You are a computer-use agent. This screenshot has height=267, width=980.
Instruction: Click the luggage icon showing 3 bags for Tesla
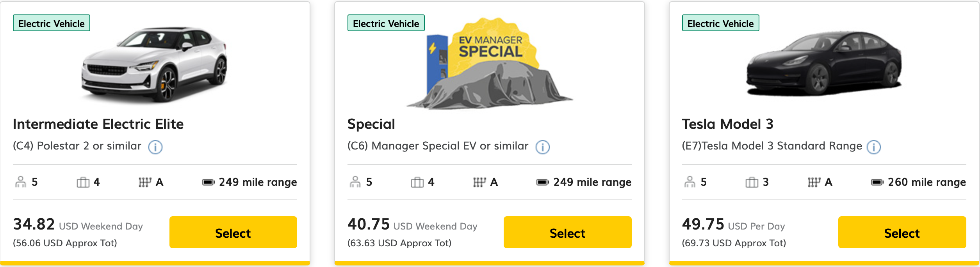coord(752,182)
